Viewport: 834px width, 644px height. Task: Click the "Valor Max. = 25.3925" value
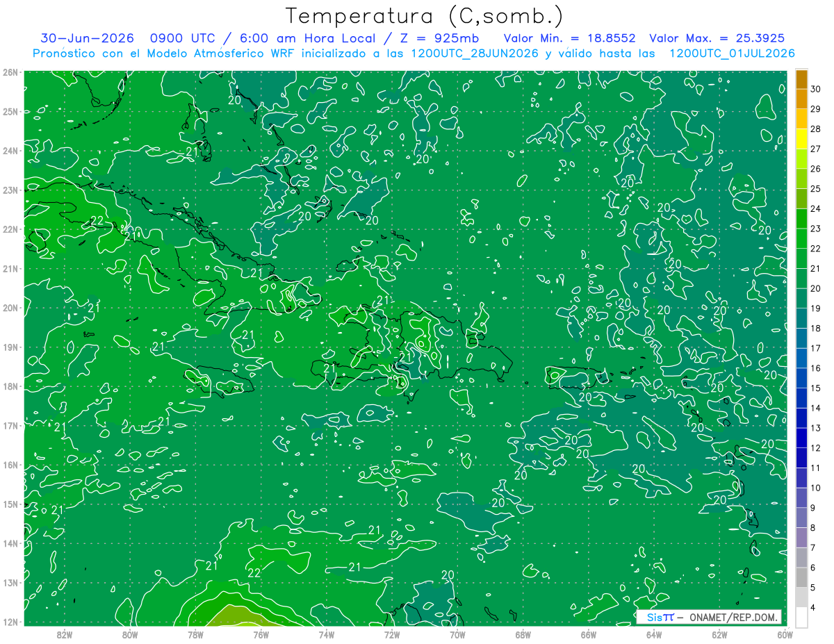pyautogui.click(x=717, y=38)
